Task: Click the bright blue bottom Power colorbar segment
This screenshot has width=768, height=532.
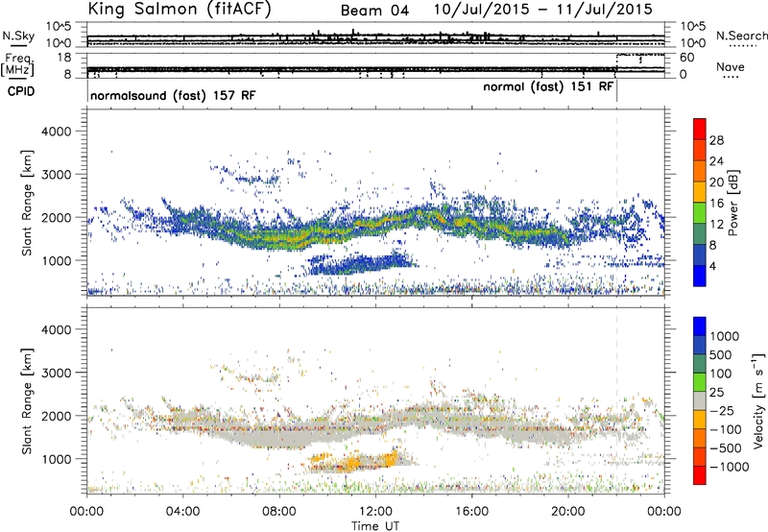Action: 700,276
